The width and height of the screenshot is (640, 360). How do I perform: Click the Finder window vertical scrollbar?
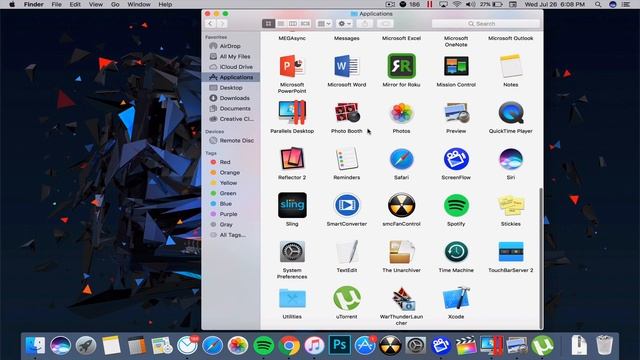[541, 258]
